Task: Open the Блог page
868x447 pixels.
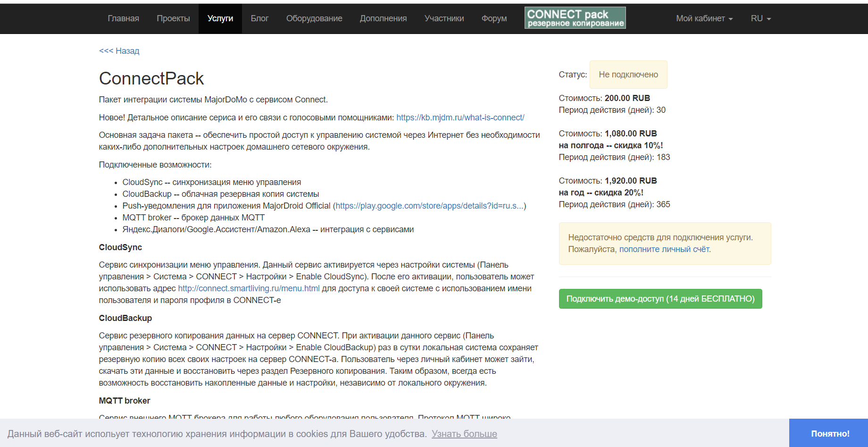Action: [x=259, y=18]
